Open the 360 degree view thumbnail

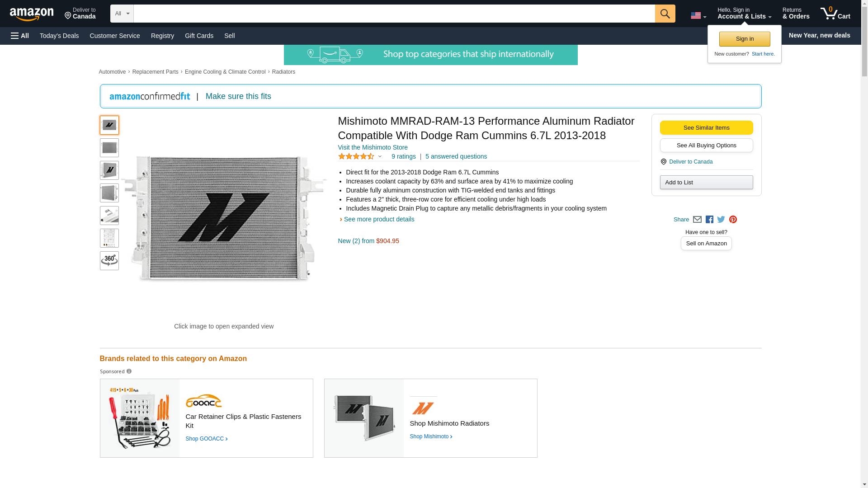coord(109,261)
